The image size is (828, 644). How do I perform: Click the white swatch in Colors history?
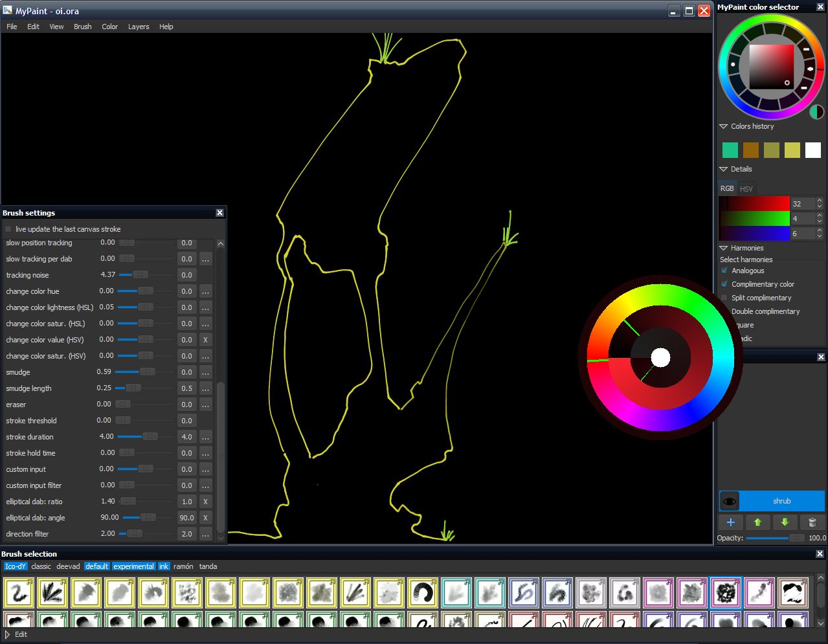click(812, 150)
